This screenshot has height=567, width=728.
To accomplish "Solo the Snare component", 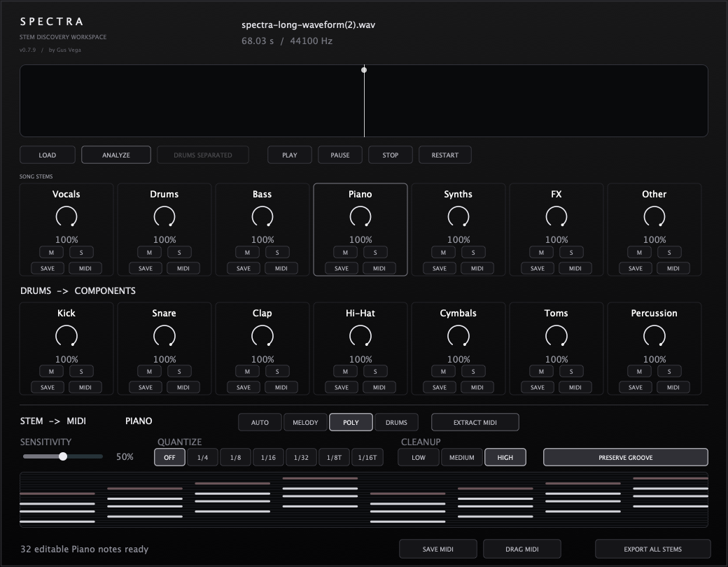I will (x=179, y=372).
